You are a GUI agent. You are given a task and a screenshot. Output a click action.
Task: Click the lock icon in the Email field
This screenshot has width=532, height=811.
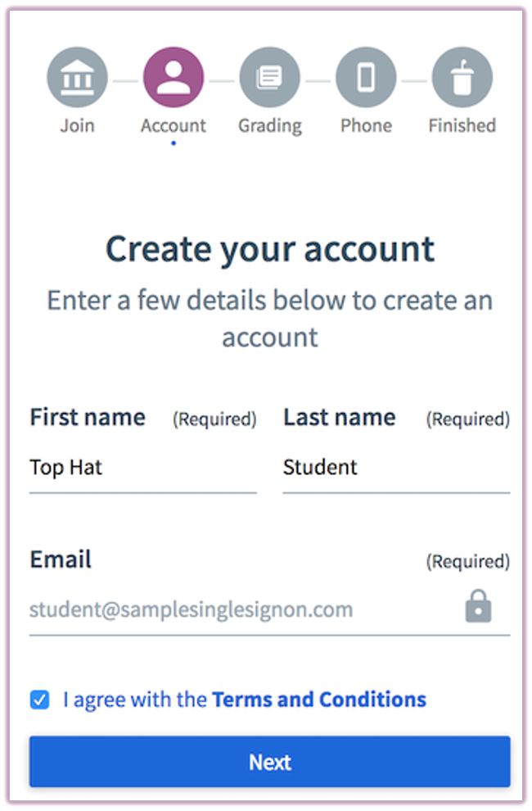478,607
